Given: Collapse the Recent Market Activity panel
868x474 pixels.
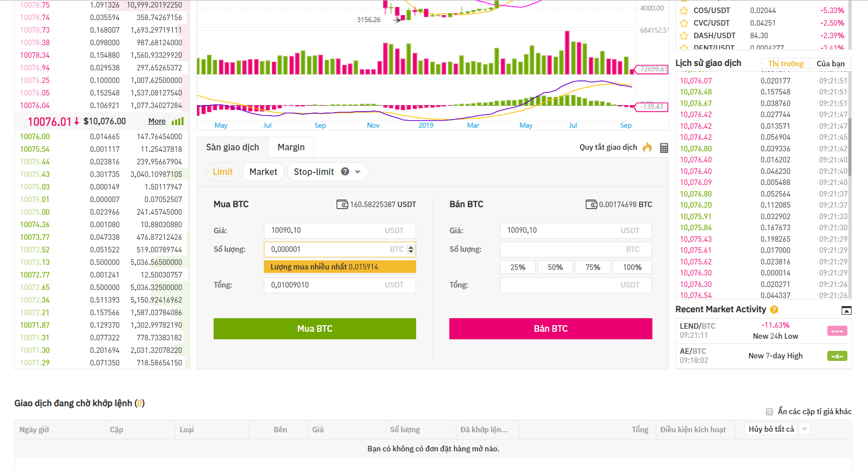Looking at the screenshot, I should pos(846,310).
